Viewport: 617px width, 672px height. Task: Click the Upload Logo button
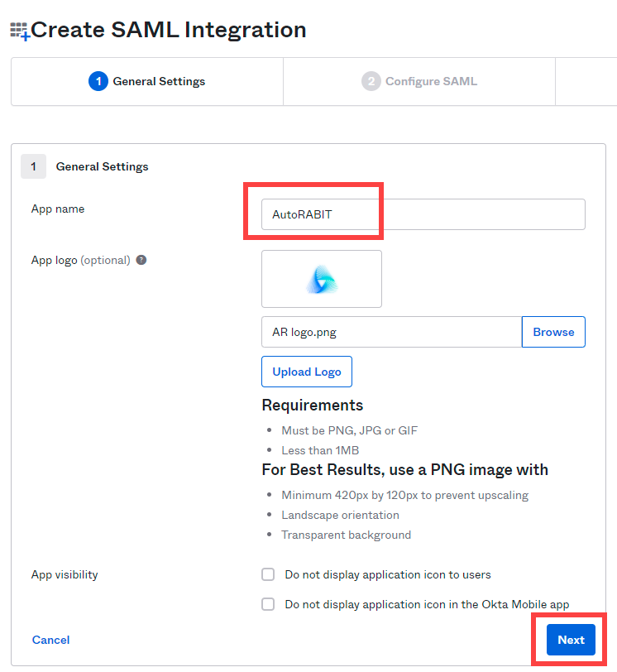pos(307,372)
